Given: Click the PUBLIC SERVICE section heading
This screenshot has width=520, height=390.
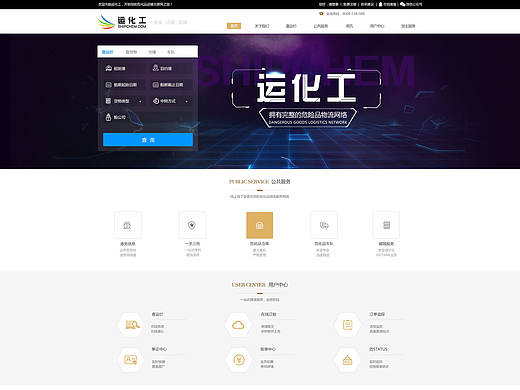Looking at the screenshot, I should (x=260, y=182).
